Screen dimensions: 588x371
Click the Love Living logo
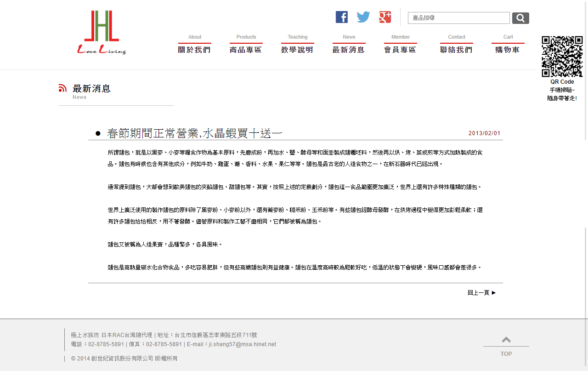point(102,33)
